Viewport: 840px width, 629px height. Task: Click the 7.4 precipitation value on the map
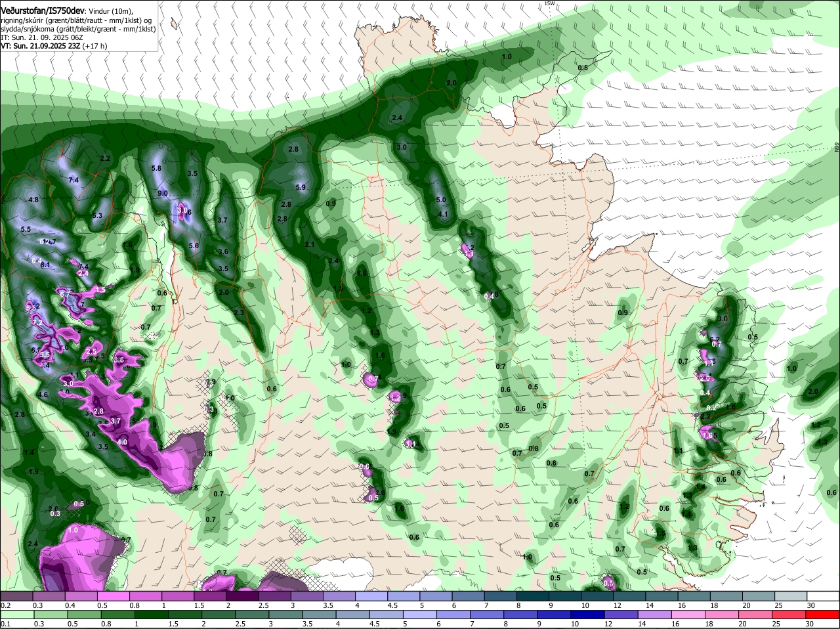(x=73, y=180)
